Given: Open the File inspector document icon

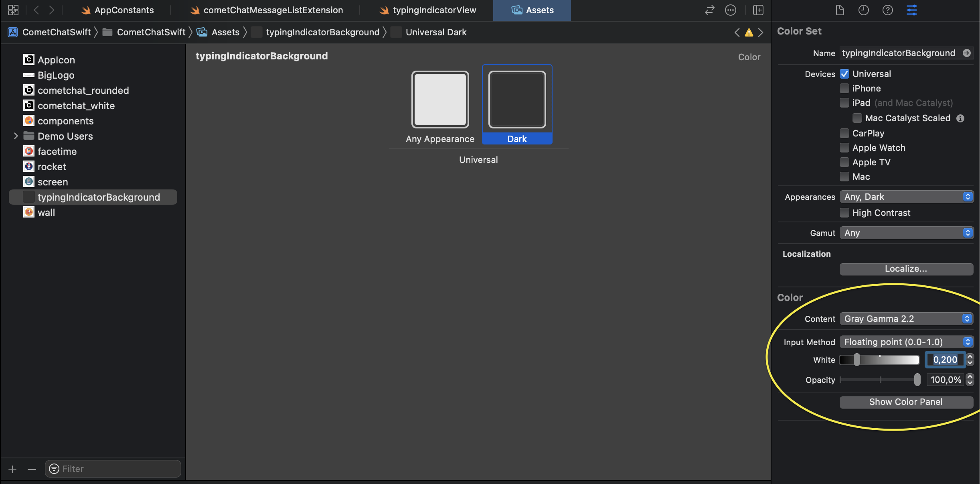Looking at the screenshot, I should 840,10.
